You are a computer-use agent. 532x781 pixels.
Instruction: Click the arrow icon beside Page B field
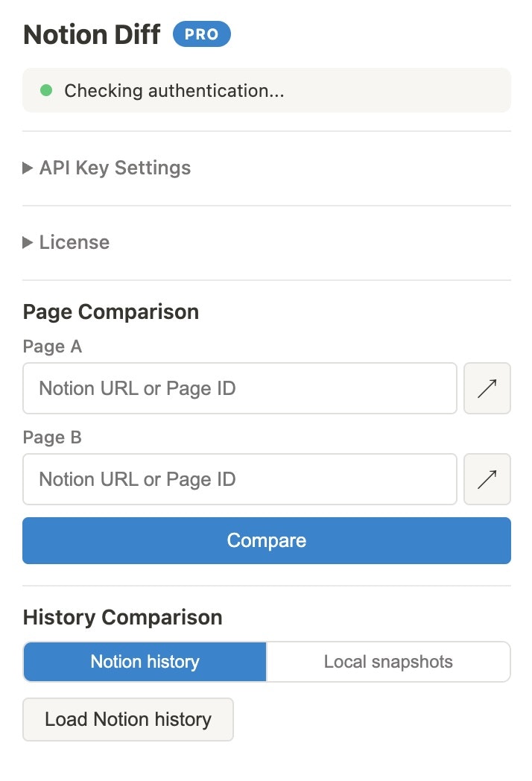pyautogui.click(x=487, y=479)
